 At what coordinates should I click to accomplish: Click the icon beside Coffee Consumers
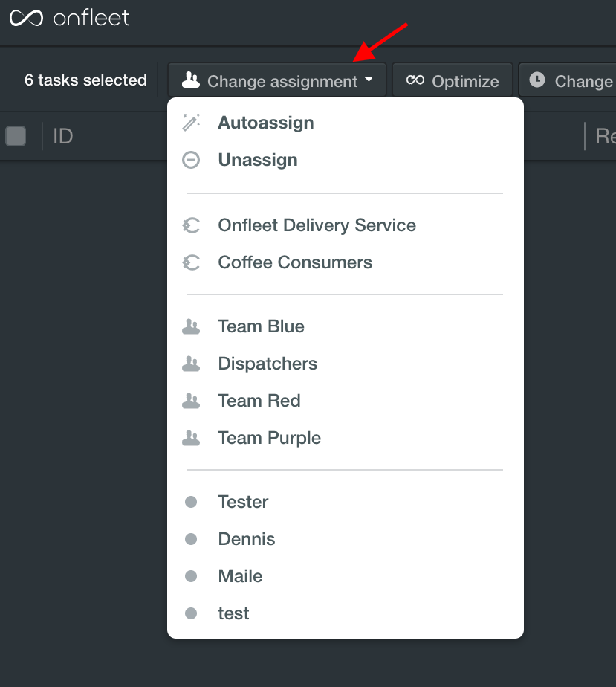click(191, 263)
